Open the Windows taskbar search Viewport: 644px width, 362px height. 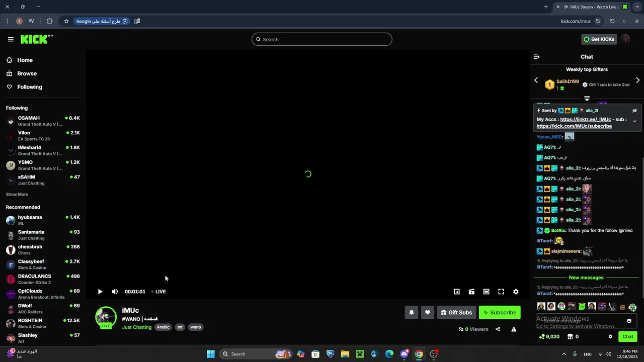tap(257, 354)
